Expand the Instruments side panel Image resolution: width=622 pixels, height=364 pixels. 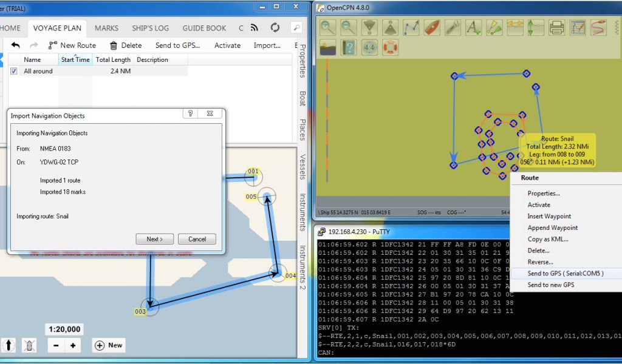pos(302,212)
